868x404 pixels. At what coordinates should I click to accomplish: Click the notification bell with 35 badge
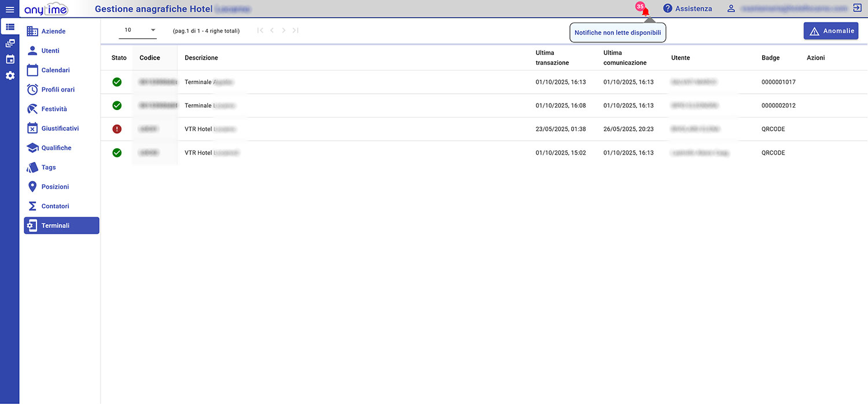[x=645, y=10]
